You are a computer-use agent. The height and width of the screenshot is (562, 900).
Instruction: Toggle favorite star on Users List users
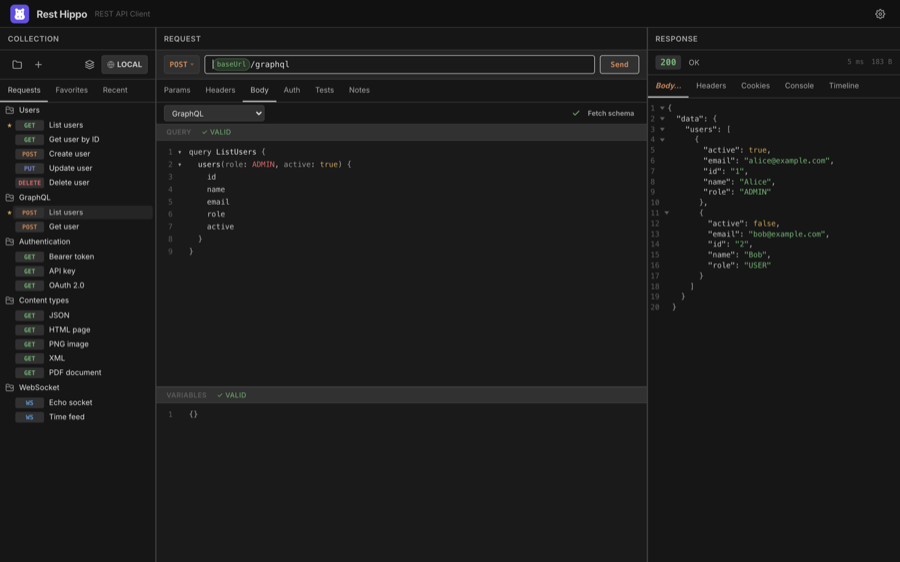9,125
